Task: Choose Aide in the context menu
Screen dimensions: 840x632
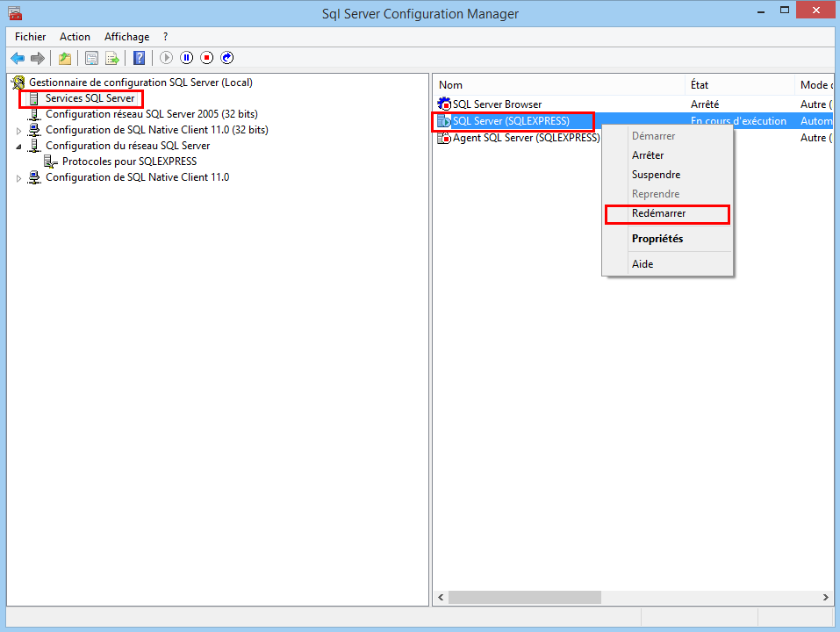Action: pos(667,264)
